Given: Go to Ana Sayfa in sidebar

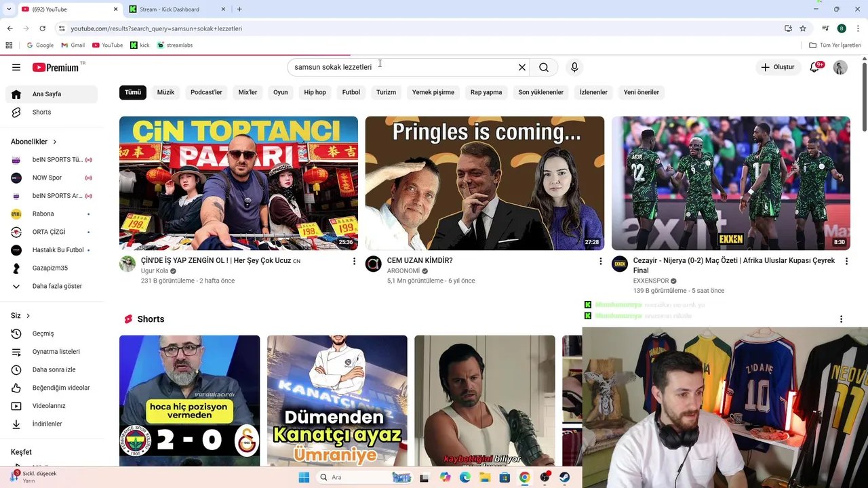Looking at the screenshot, I should point(51,94).
